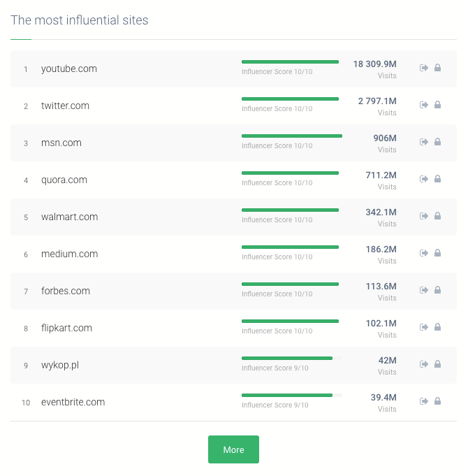
Task: Click wykop.pl influencer score bar
Action: click(292, 358)
